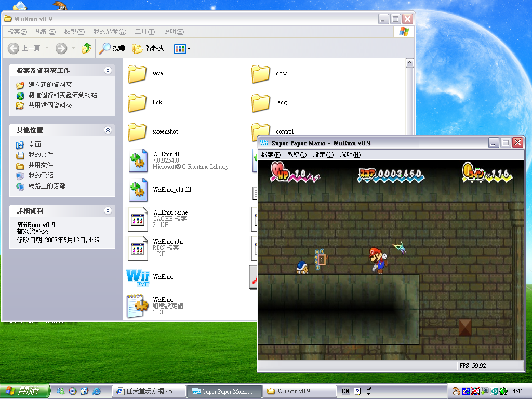Open 系統(S) menu in WiiEmu emulator

pos(297,155)
